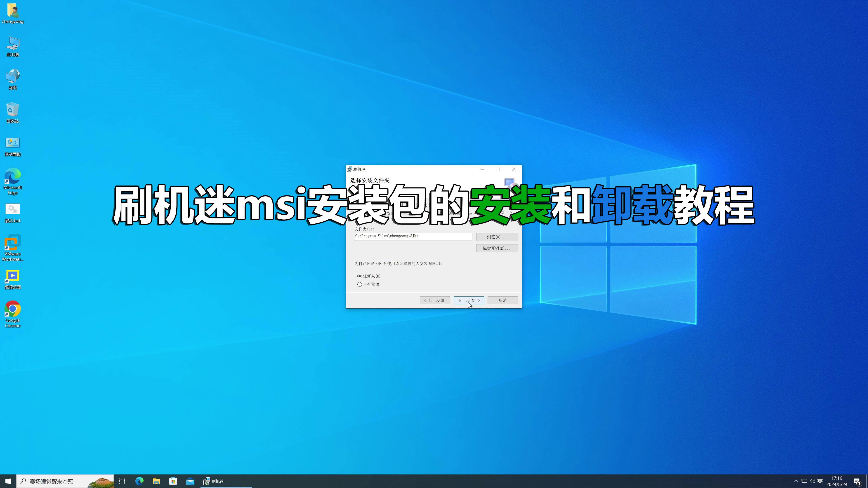Close the 刷机迷 installer window
The width and height of the screenshot is (868, 488).
click(514, 169)
